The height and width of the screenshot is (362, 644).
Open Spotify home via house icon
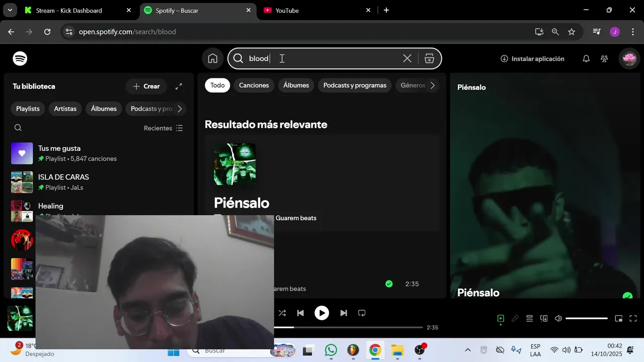click(x=213, y=59)
